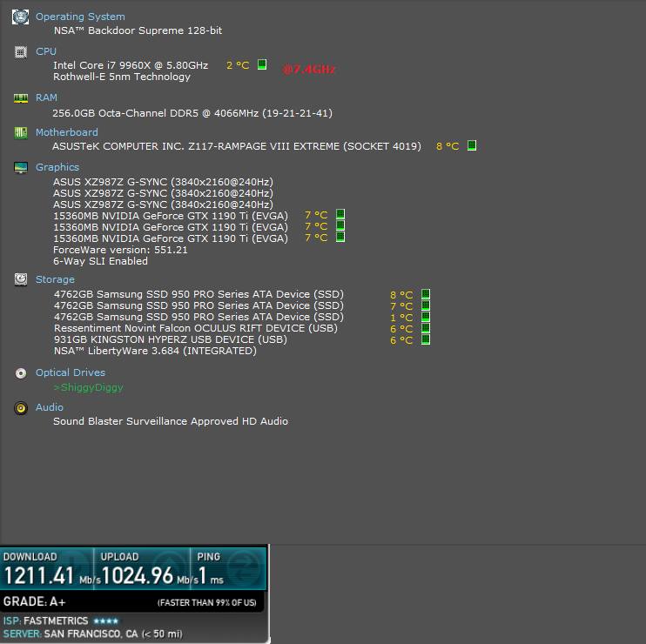
Task: Click the 7 °C Samsung SSD temperature indicator
Action: click(426, 305)
